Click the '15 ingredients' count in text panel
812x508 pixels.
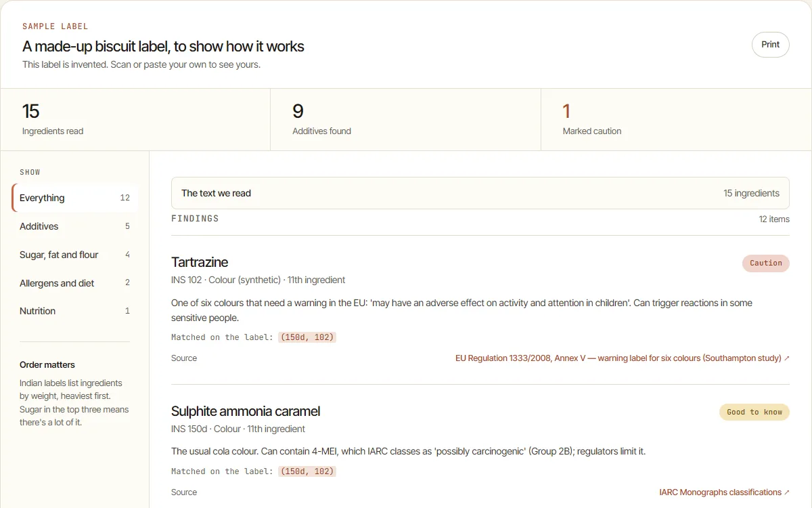[x=752, y=193]
